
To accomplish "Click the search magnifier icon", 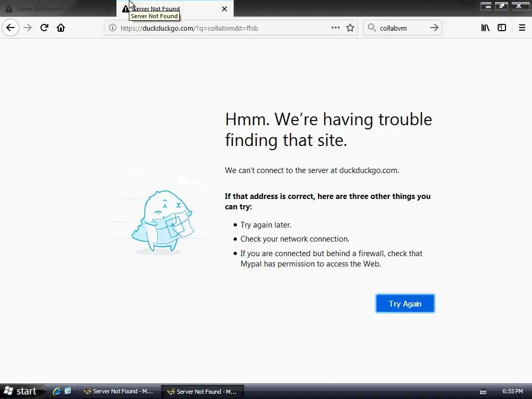I will 372,28.
